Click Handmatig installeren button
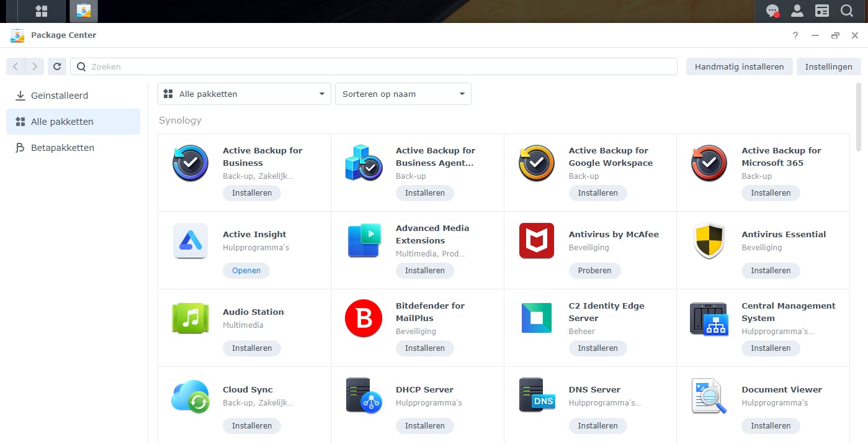The image size is (868, 444). pyautogui.click(x=739, y=66)
